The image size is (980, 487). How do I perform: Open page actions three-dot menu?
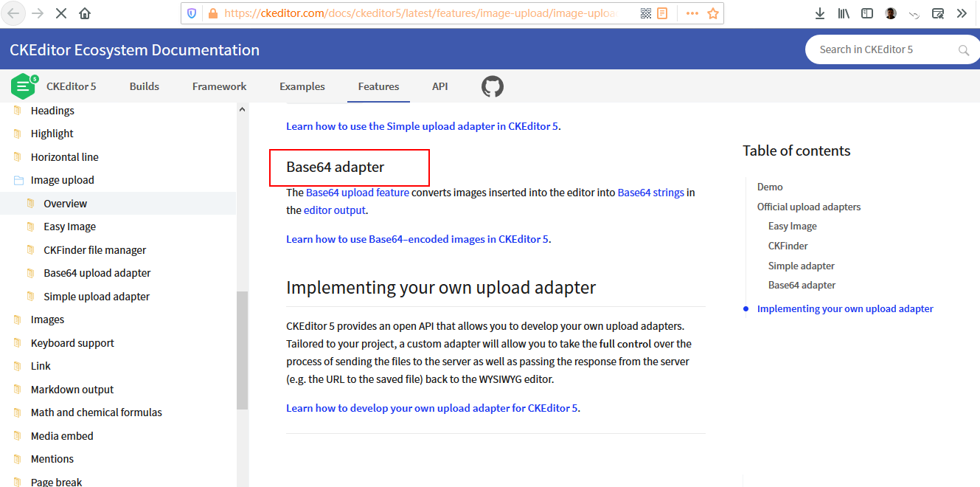point(692,13)
